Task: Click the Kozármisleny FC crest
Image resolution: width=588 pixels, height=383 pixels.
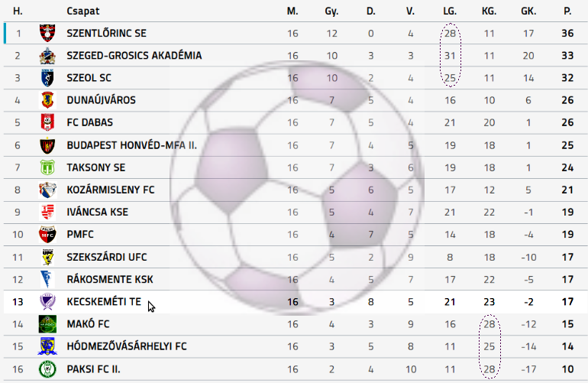Action: [47, 190]
